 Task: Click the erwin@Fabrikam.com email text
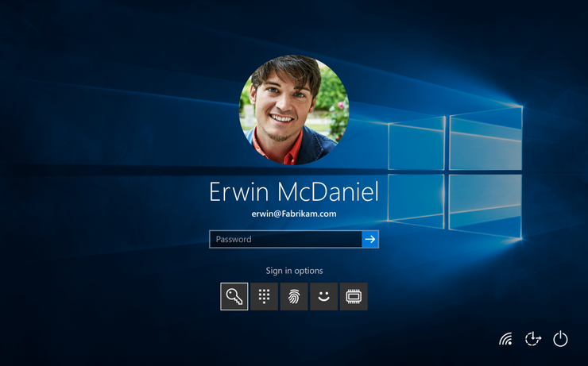pos(294,214)
